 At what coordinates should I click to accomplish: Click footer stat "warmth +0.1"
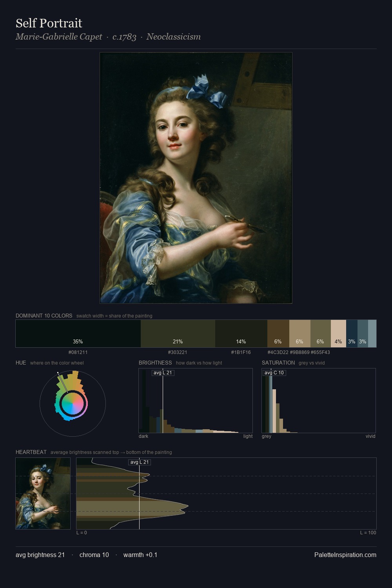point(140,555)
